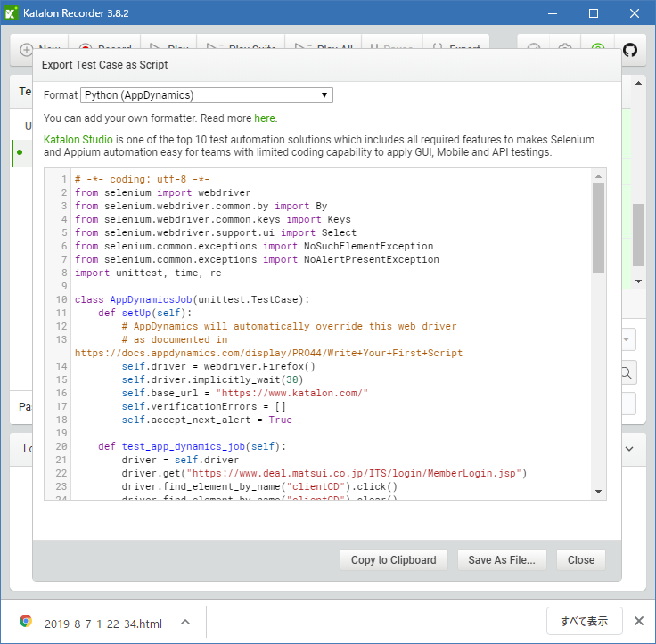Click the MemberLogin.jsp URL line in the code

pyautogui.click(x=324, y=474)
